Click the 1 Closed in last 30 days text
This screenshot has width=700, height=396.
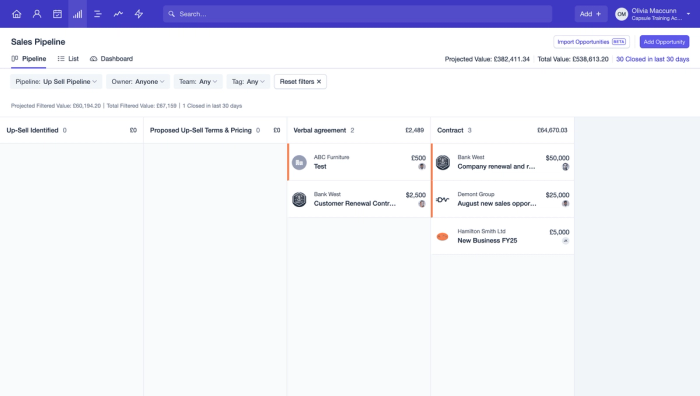pyautogui.click(x=212, y=106)
